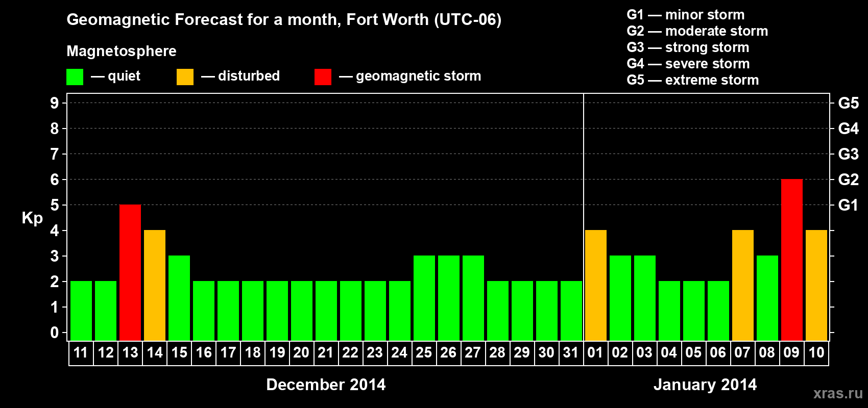The width and height of the screenshot is (868, 408).
Task: Click the 'G5 — extreme storm' legend line
Action: (693, 80)
